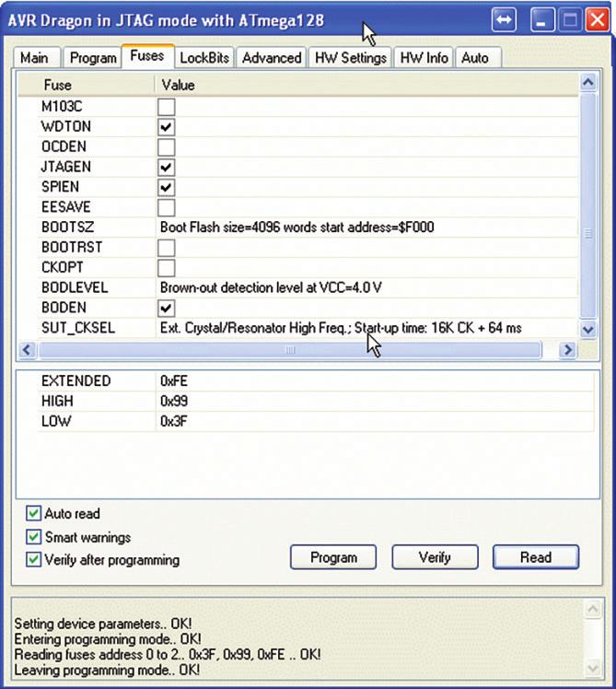The width and height of the screenshot is (616, 689).
Task: Click the log pane scroll up arrow
Action: [x=593, y=609]
